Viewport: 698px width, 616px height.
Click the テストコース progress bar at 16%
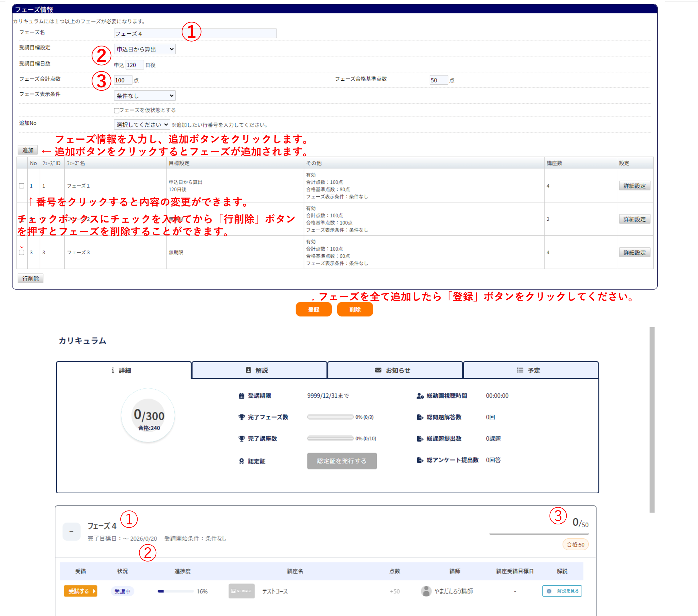pos(176,591)
